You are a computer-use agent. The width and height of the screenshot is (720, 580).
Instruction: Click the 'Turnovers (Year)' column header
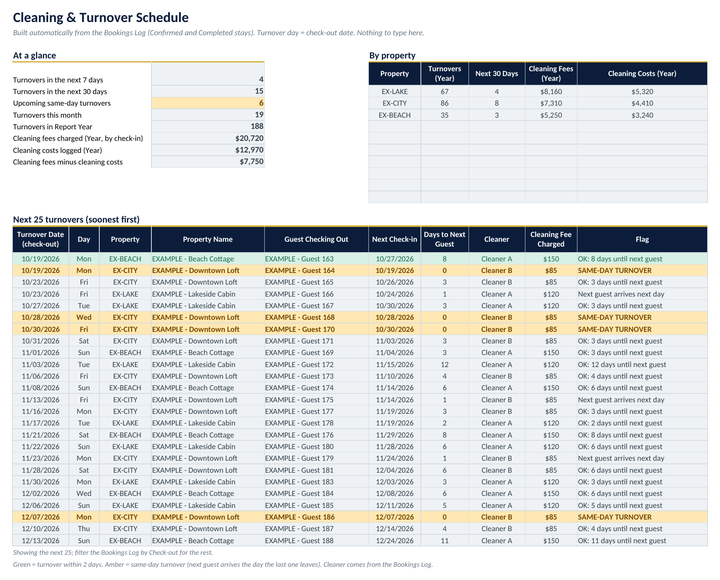point(444,73)
